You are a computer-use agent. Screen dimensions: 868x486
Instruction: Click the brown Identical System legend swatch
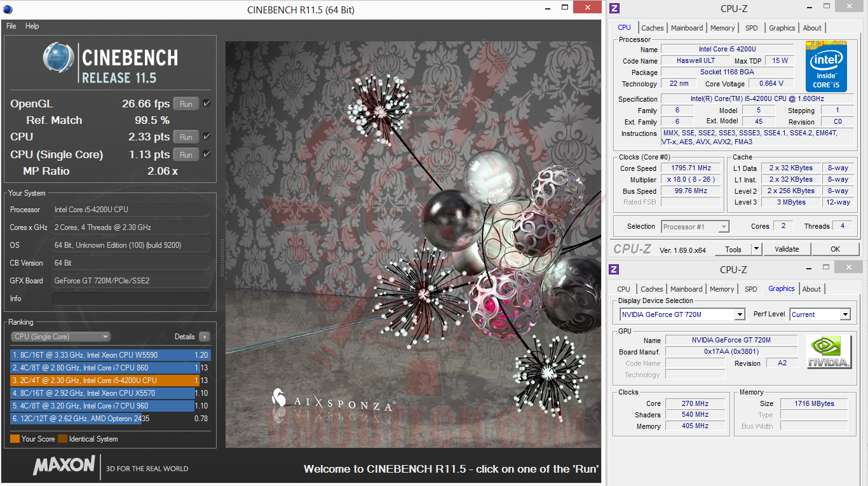click(62, 438)
